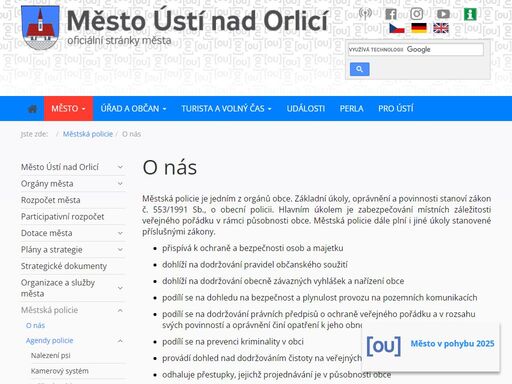Click Město Ústí nad Orlicí sidebar link

tap(60, 167)
